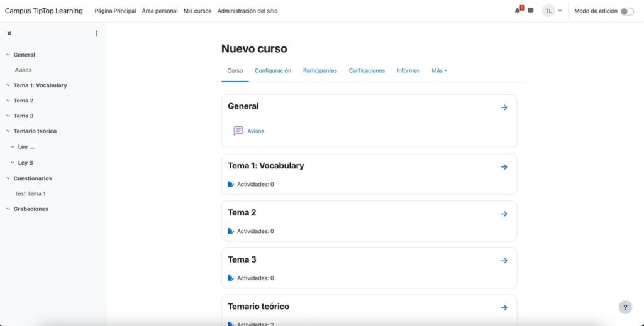Viewport: 644px width, 326px height.
Task: Open the help question mark button
Action: click(625, 307)
